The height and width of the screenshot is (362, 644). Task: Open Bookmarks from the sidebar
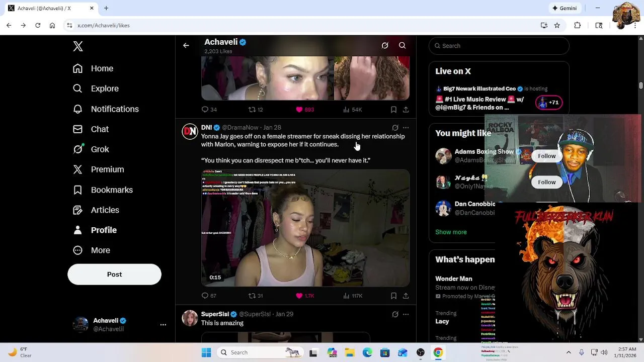(x=103, y=190)
